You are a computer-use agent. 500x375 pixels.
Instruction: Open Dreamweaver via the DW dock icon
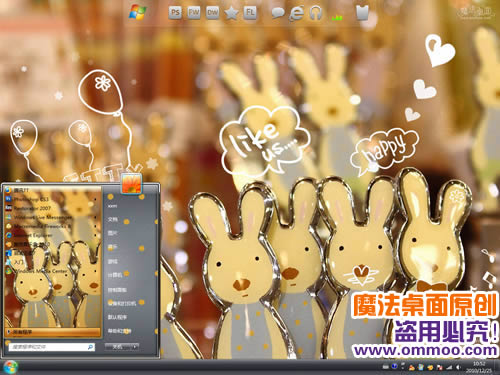pos(212,13)
